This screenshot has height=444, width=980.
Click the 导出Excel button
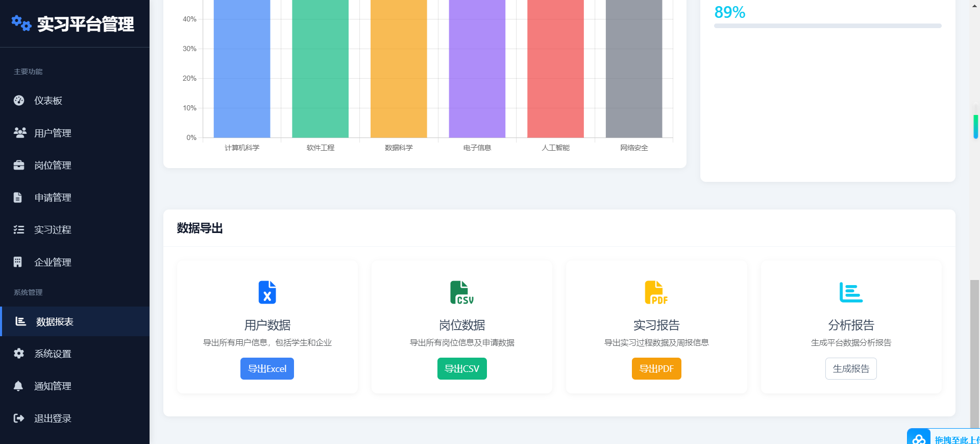pyautogui.click(x=267, y=368)
